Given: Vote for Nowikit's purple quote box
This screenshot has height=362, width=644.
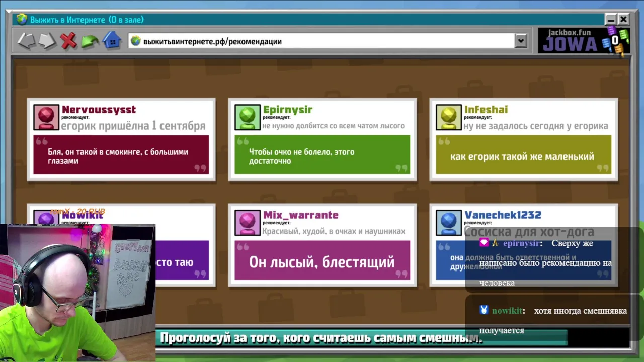Looking at the screenshot, I should [182, 260].
